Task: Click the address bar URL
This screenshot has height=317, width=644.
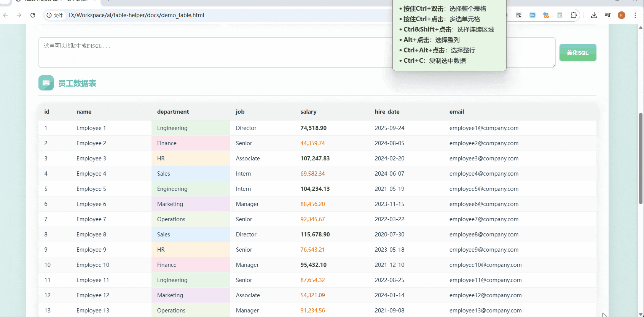Action: pyautogui.click(x=136, y=15)
